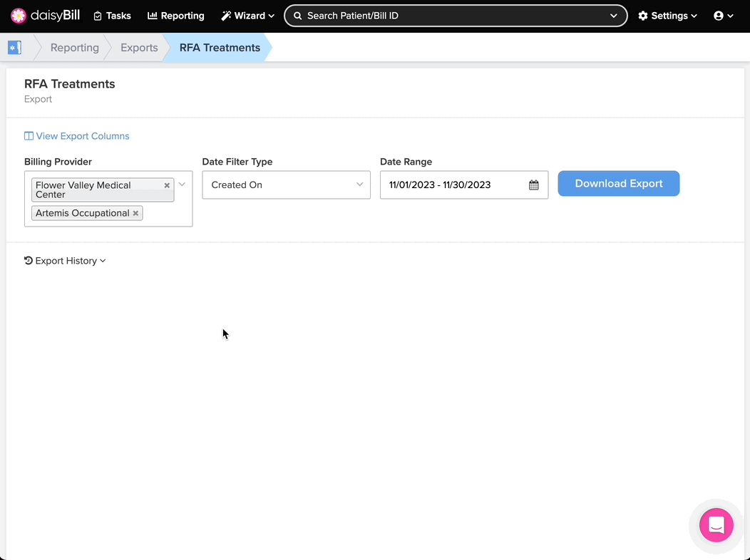Click the blue home icon in breadcrumb
Image resolution: width=750 pixels, height=560 pixels.
coord(14,48)
